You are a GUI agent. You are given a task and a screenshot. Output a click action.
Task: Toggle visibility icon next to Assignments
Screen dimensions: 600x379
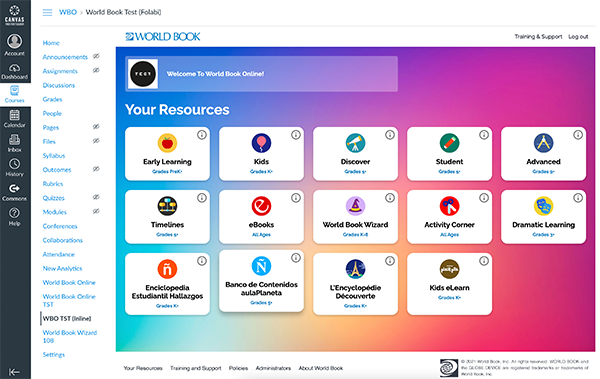[x=96, y=70]
